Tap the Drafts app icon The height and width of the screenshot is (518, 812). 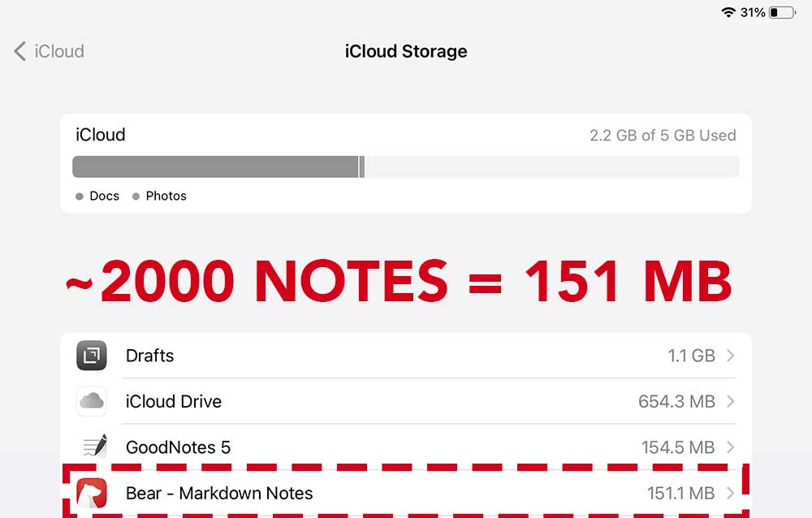coord(92,356)
